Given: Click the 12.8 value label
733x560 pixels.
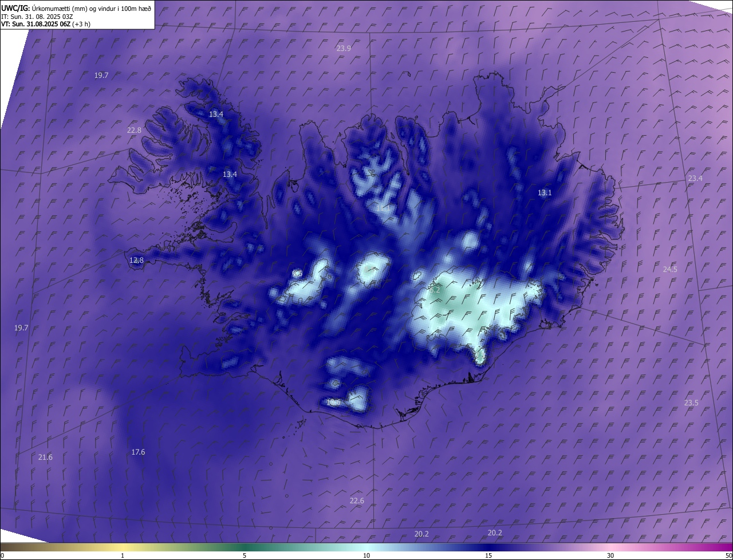Looking at the screenshot, I should click(136, 260).
